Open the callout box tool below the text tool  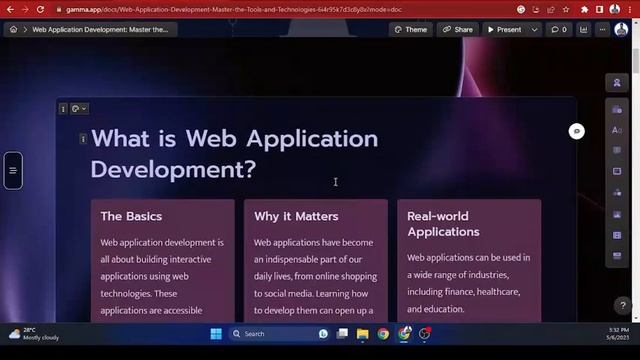pos(617,150)
